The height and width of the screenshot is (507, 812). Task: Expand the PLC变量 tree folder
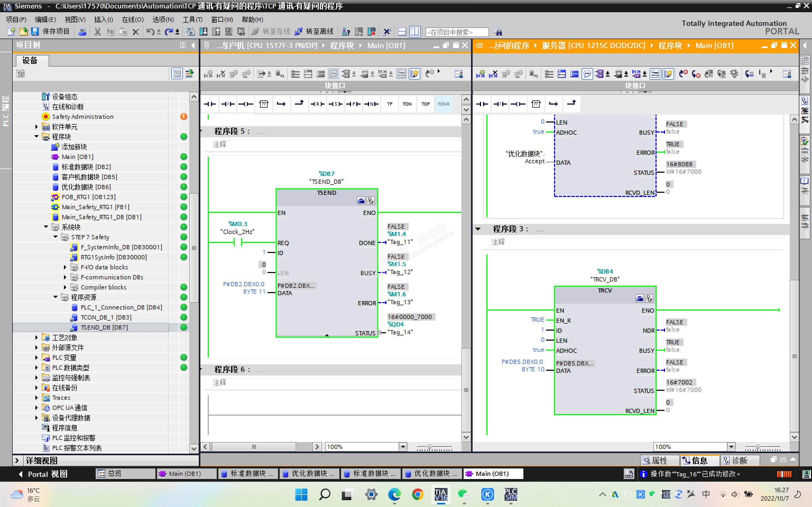click(36, 358)
